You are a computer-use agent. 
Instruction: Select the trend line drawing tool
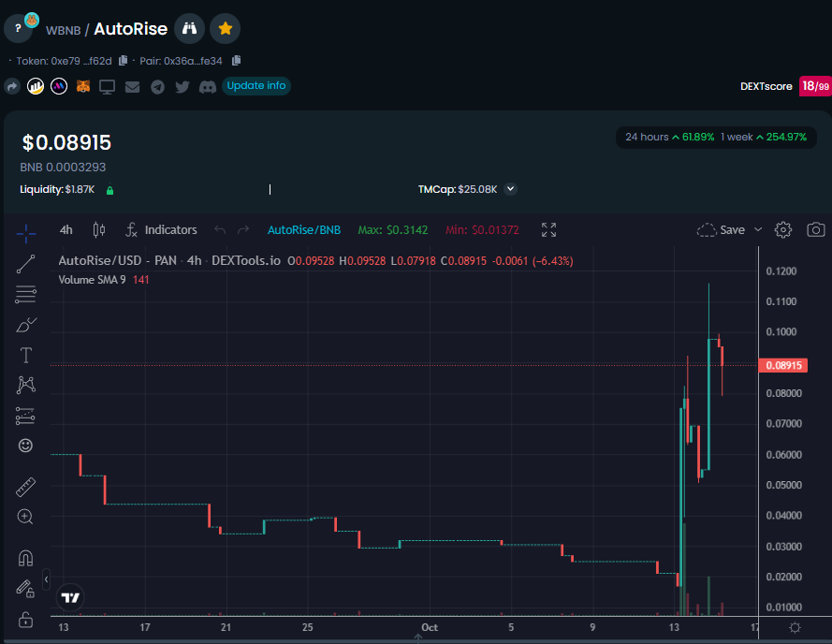point(25,264)
